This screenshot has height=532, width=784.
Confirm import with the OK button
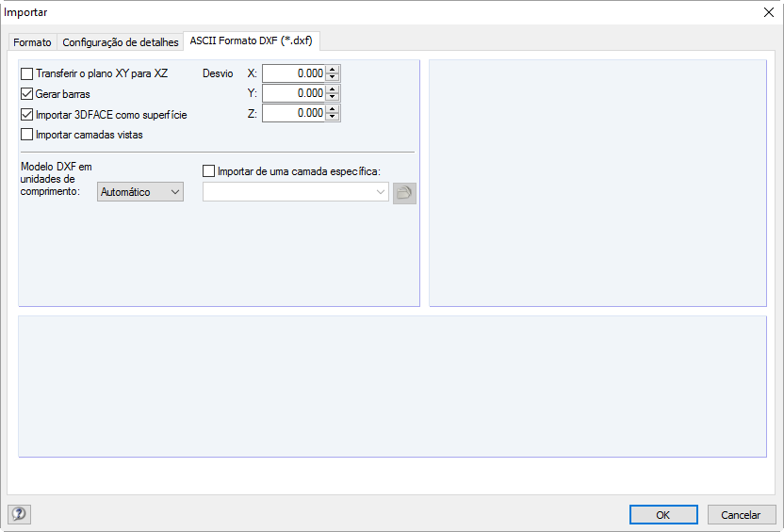[x=663, y=515]
